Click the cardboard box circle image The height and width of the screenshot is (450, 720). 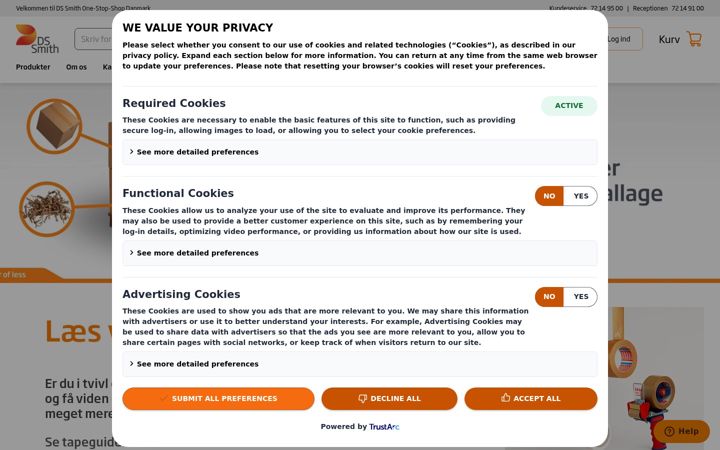point(55,126)
